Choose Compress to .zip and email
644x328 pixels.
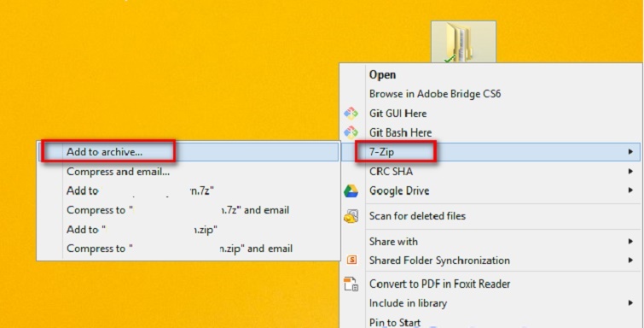[x=179, y=249]
